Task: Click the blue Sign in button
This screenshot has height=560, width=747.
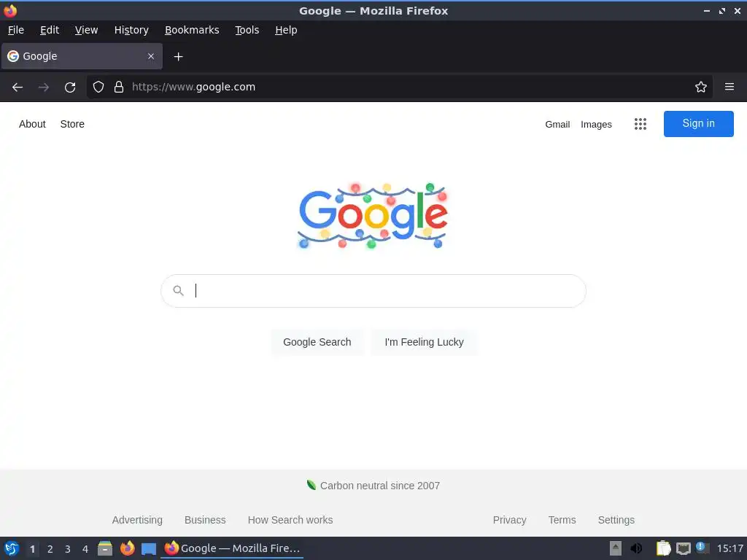Action: tap(698, 124)
